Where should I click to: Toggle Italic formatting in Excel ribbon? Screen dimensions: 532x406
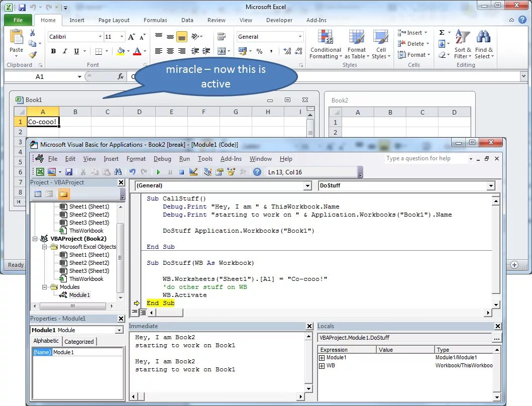click(65, 51)
